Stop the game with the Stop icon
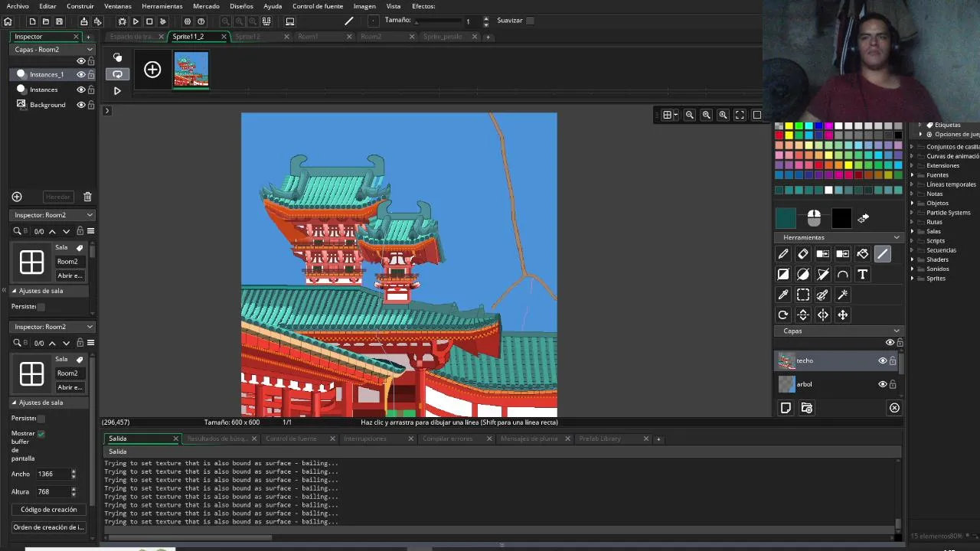The width and height of the screenshot is (980, 551). (x=149, y=21)
